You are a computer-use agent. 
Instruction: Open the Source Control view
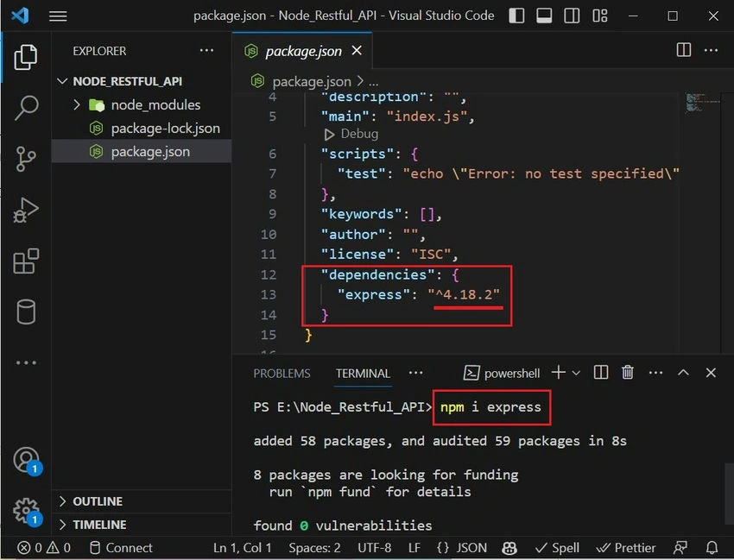tap(26, 159)
